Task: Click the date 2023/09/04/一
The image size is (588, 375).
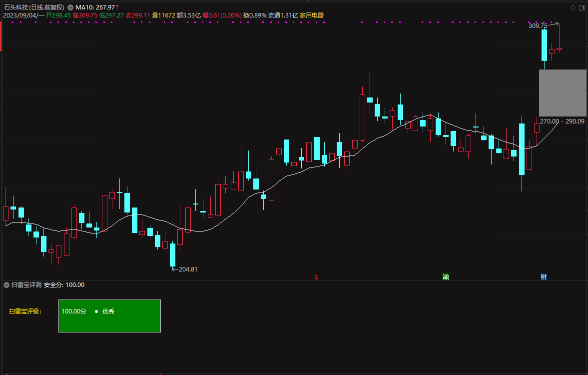Action: tap(23, 15)
